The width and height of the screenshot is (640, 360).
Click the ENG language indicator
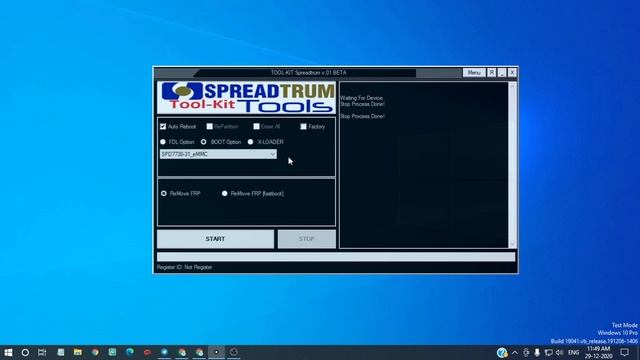573,353
